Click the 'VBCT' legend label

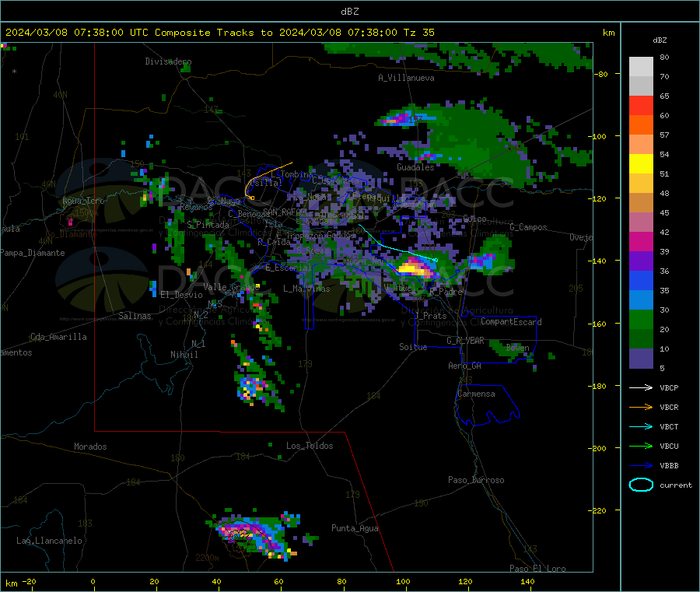click(669, 426)
